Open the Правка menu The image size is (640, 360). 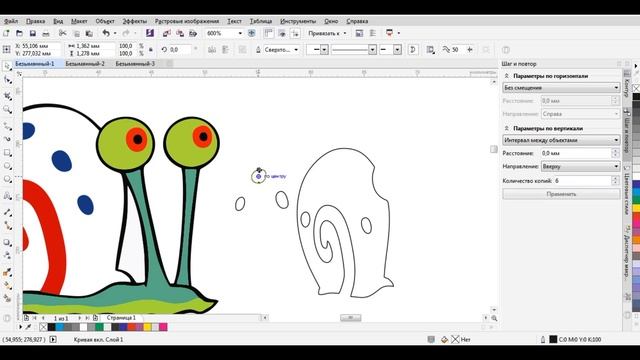[36, 21]
